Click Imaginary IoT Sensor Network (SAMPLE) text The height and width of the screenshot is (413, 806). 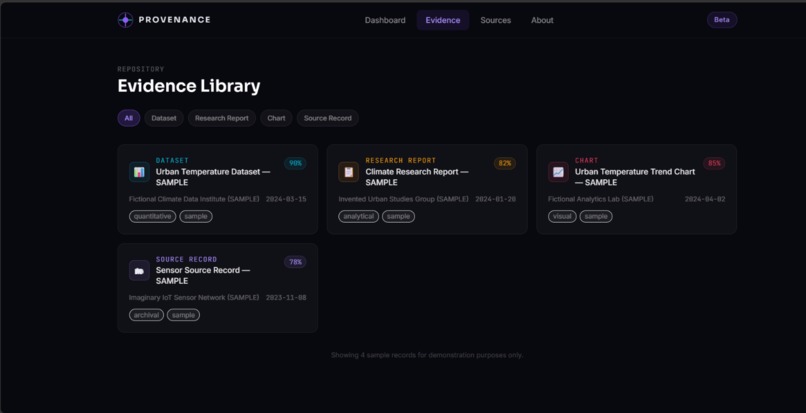pos(194,298)
